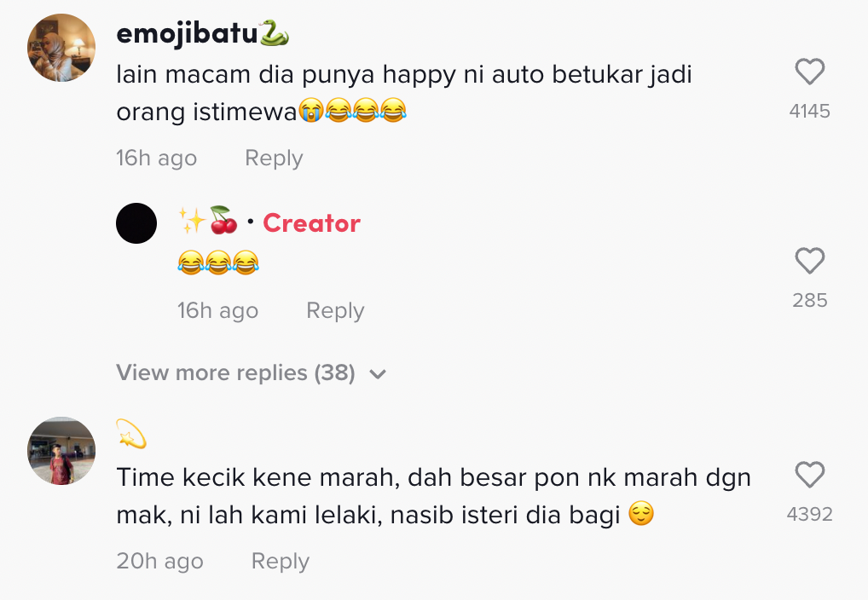Tap heart on the 'Time kecik kene marah' comment

[x=809, y=475]
